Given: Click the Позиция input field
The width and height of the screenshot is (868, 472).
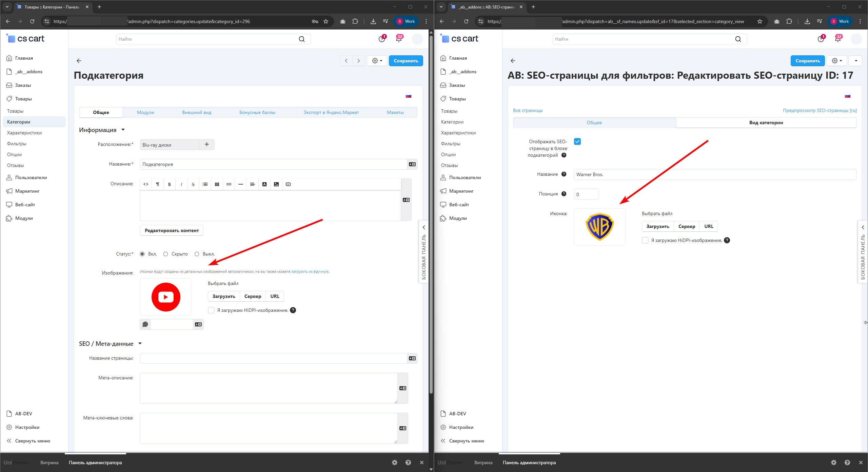Looking at the screenshot, I should click(586, 194).
